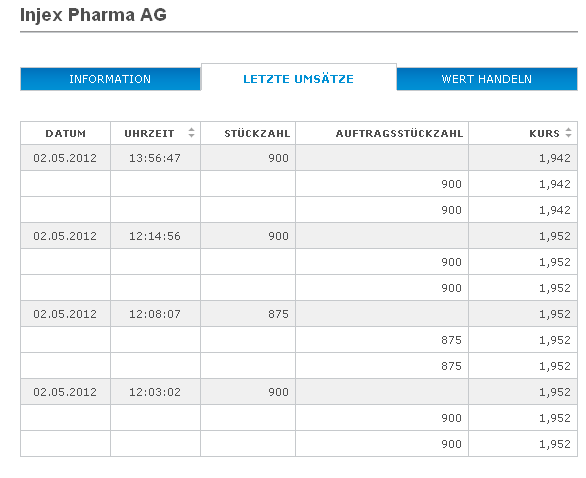Click the UHRZEIT column header label

coord(149,133)
